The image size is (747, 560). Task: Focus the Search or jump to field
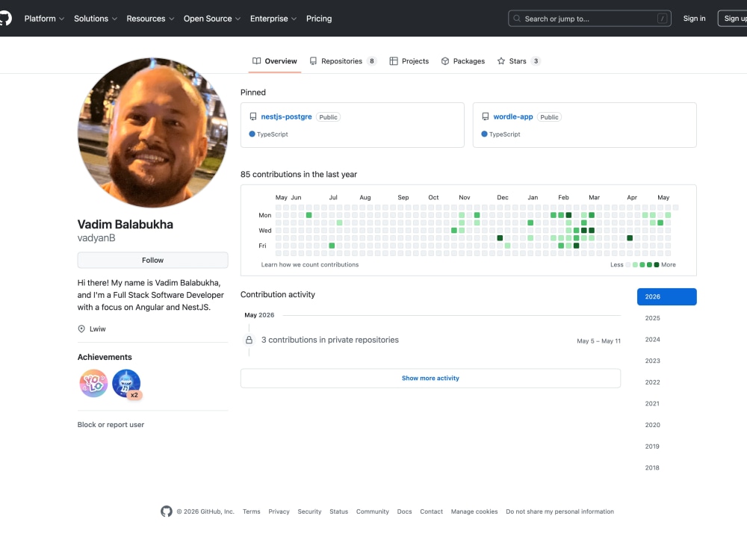click(x=590, y=19)
